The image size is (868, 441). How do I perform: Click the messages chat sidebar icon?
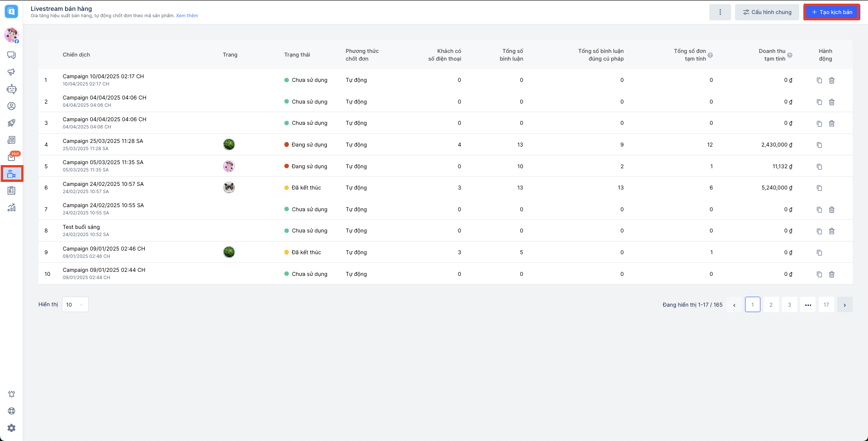12,55
